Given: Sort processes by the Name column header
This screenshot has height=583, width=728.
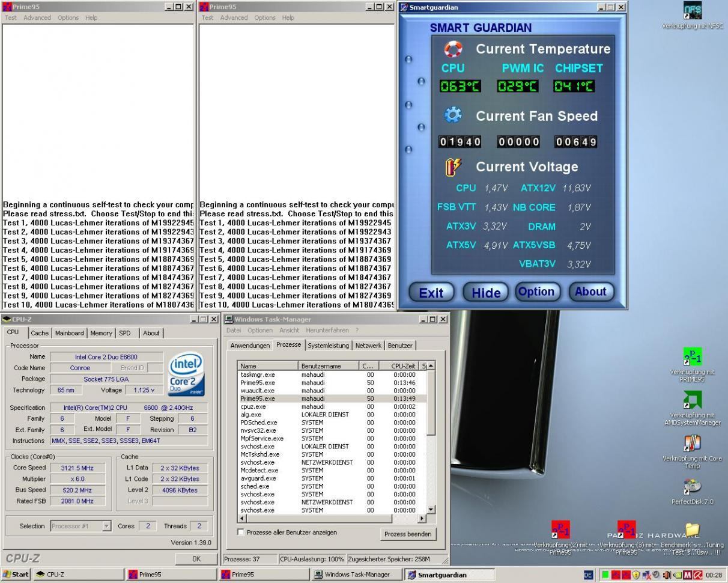Looking at the screenshot, I should (x=268, y=365).
